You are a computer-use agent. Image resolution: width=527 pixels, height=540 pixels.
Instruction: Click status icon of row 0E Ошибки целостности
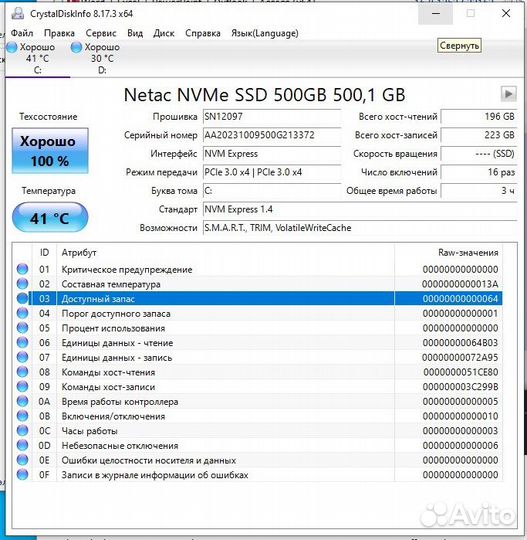click(22, 460)
